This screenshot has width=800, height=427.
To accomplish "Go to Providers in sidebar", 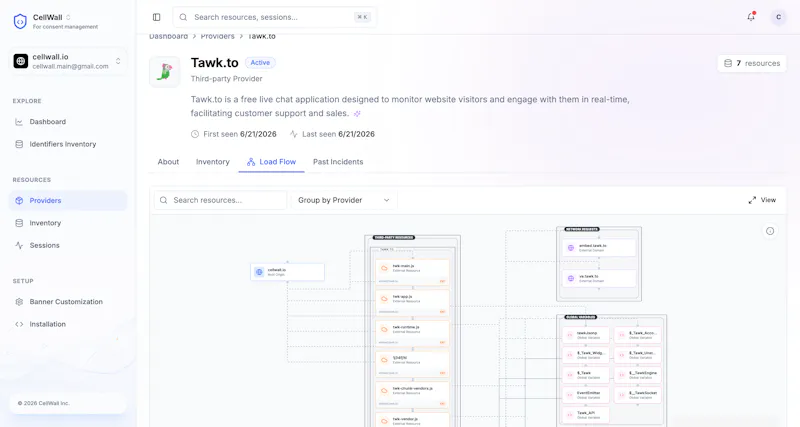I will [x=68, y=200].
